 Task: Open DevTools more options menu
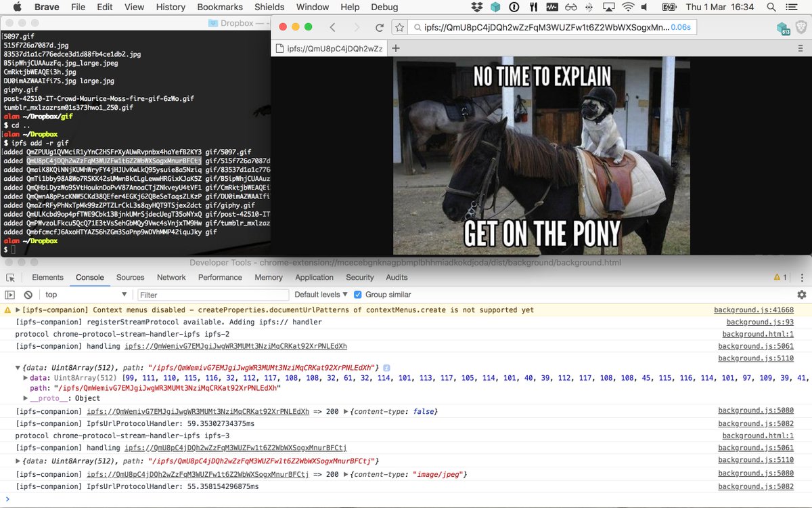tap(802, 277)
